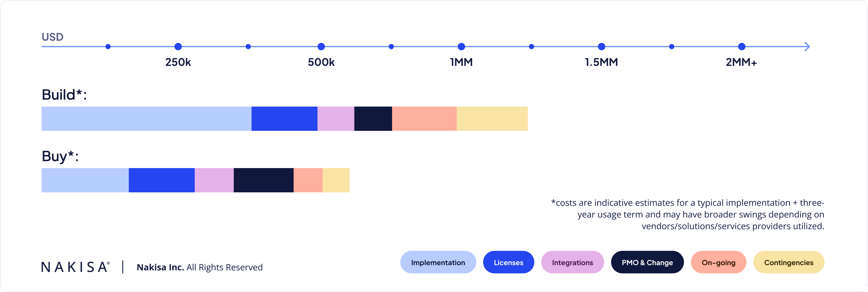This screenshot has width=868, height=292.
Task: Click the arrow at the axis end
Action: (x=807, y=47)
